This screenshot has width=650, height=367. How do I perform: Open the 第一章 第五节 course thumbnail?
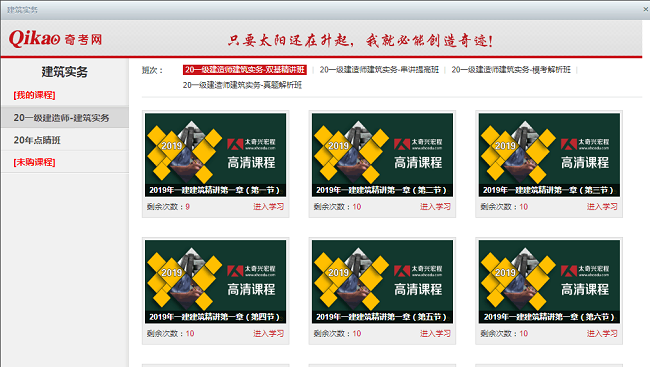[382, 282]
